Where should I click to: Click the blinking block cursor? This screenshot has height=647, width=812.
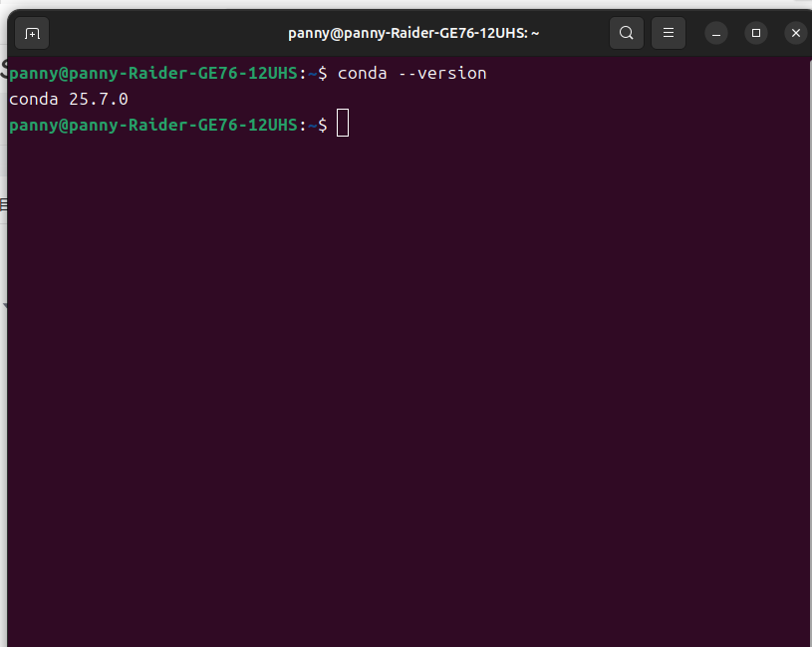tap(343, 123)
